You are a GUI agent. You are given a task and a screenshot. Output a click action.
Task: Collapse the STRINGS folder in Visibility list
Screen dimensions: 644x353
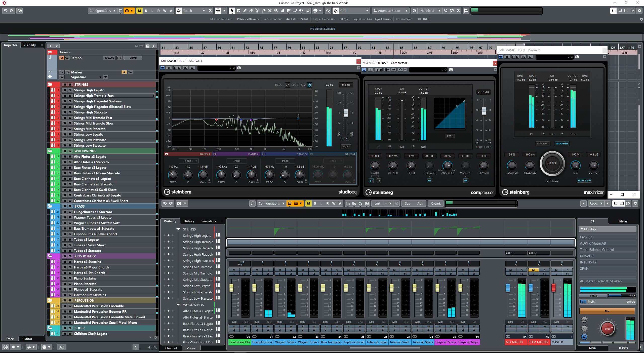coord(178,229)
